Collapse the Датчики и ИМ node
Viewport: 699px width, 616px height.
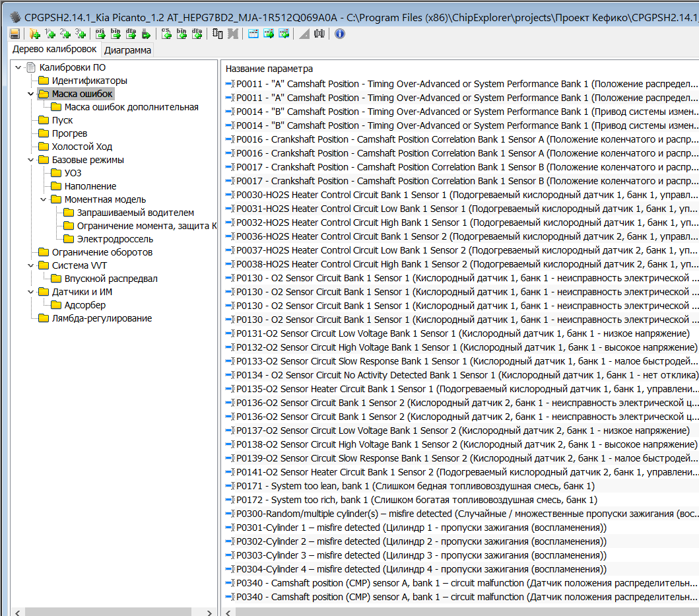pos(31,292)
